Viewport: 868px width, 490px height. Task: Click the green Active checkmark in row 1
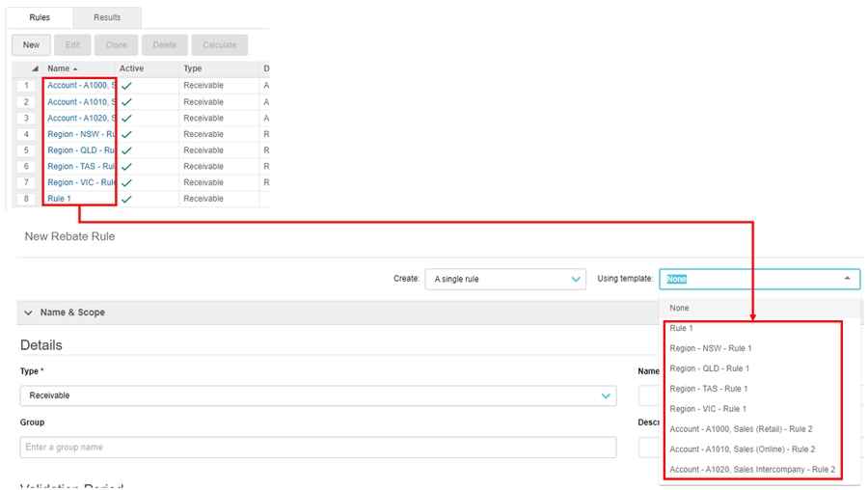(126, 86)
